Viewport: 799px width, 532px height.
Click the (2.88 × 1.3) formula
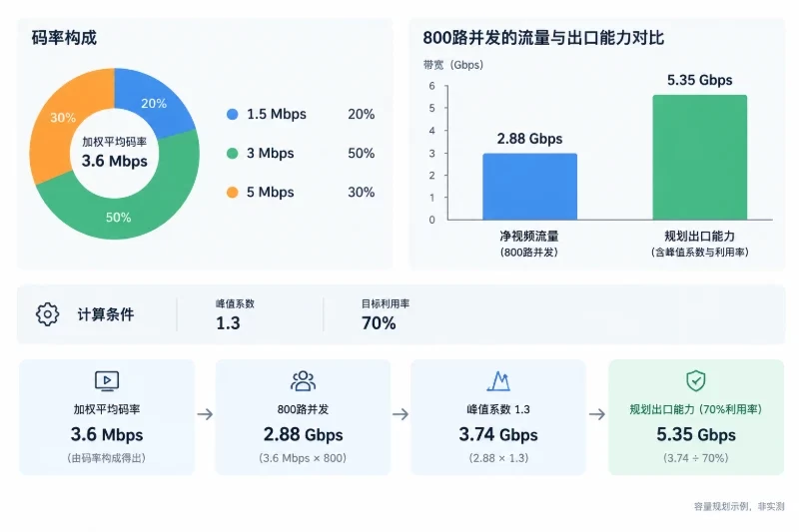coord(498,458)
